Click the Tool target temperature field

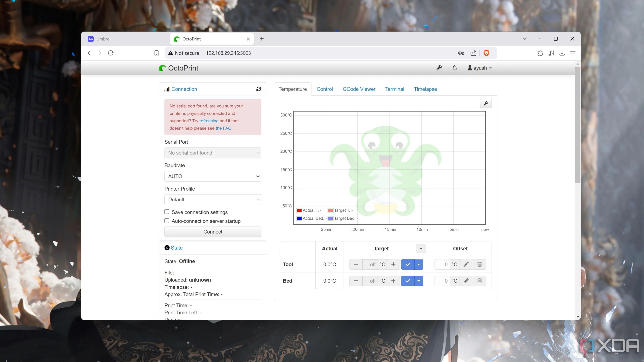tap(370, 264)
